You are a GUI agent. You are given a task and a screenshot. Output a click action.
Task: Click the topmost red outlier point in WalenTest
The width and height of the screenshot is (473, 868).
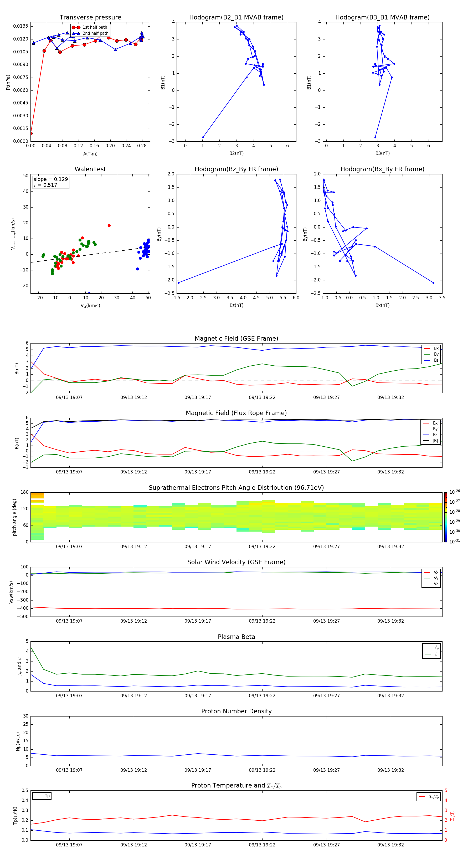pyautogui.click(x=109, y=225)
